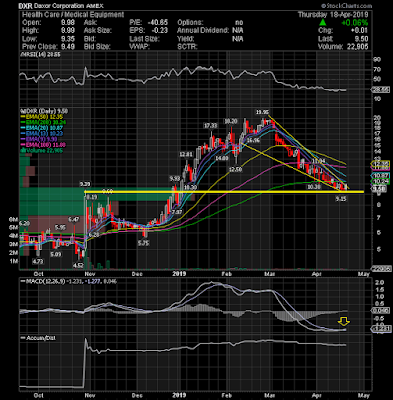Click the 16.96 price label
The height and width of the screenshot is (400, 393).
click(252, 141)
